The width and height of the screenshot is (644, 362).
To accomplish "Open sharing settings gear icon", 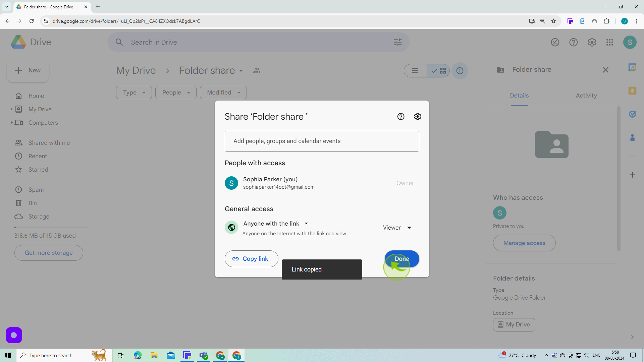I will pos(418,116).
